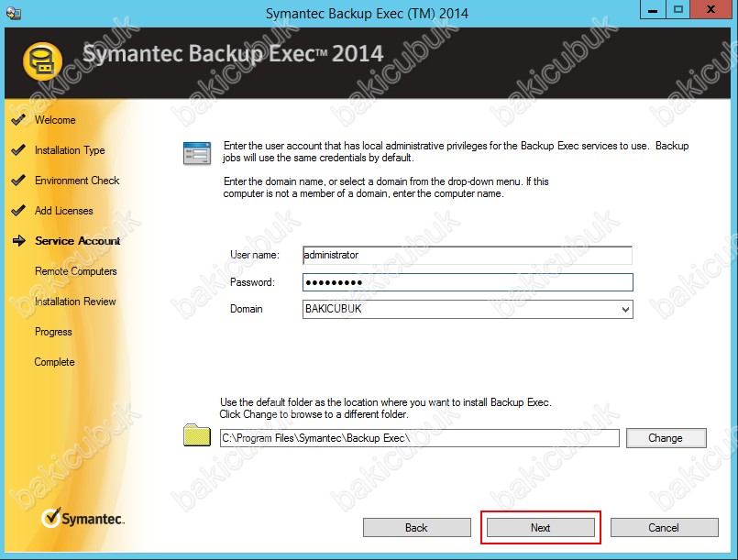Minimize the installer window
This screenshot has width=738, height=560.
653,10
